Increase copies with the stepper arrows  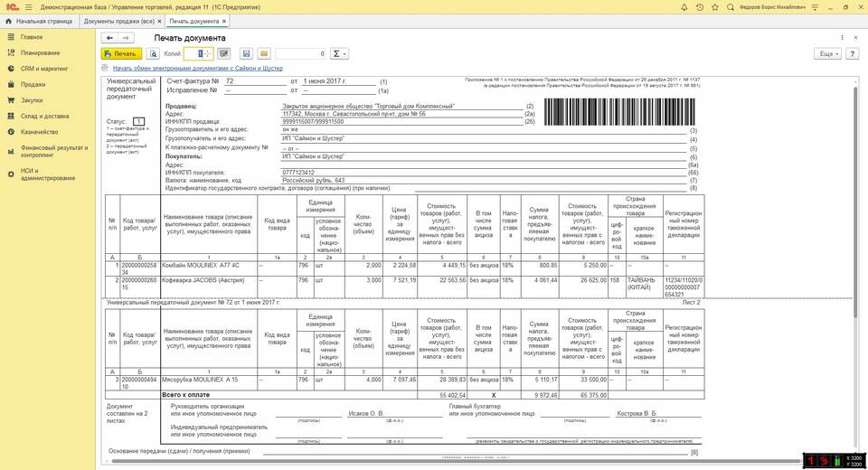pyautogui.click(x=209, y=53)
